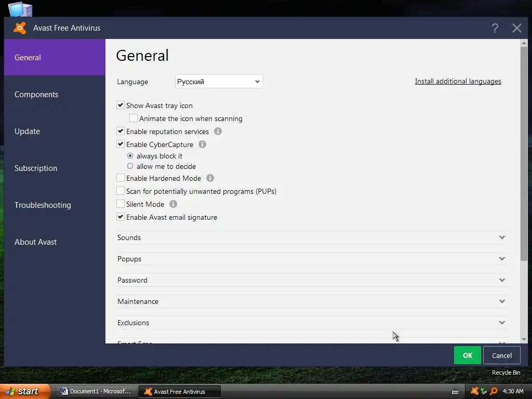This screenshot has height=399, width=532.
Task: Open the Language dropdown
Action: (x=219, y=82)
